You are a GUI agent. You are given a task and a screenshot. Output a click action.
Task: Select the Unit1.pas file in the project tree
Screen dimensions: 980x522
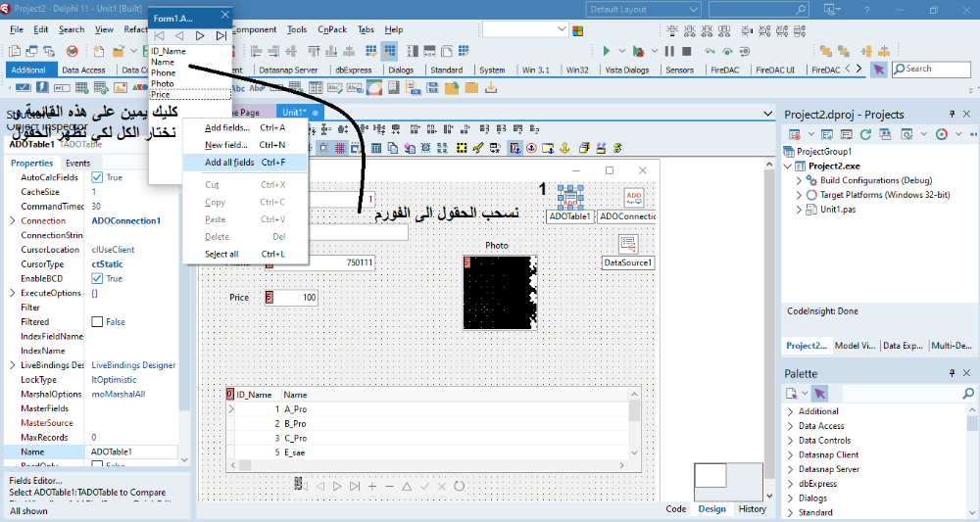pos(838,210)
